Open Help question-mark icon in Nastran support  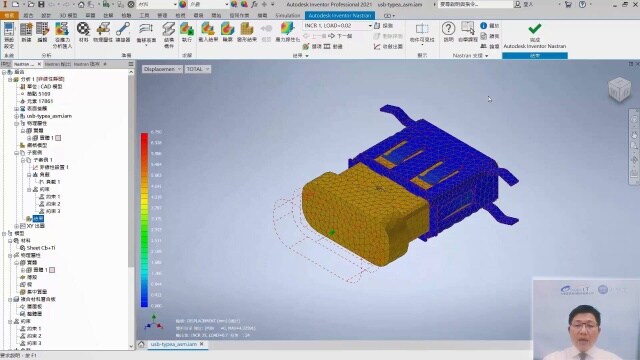(448, 29)
